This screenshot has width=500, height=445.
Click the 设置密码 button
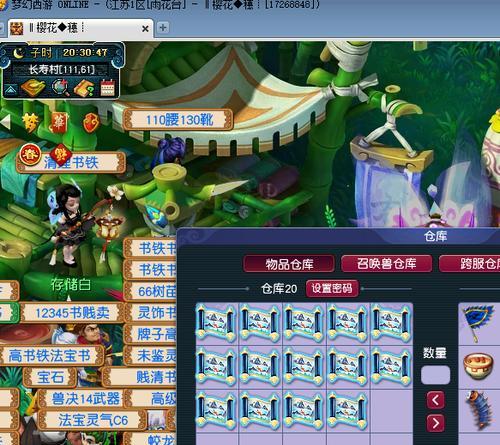pyautogui.click(x=332, y=288)
